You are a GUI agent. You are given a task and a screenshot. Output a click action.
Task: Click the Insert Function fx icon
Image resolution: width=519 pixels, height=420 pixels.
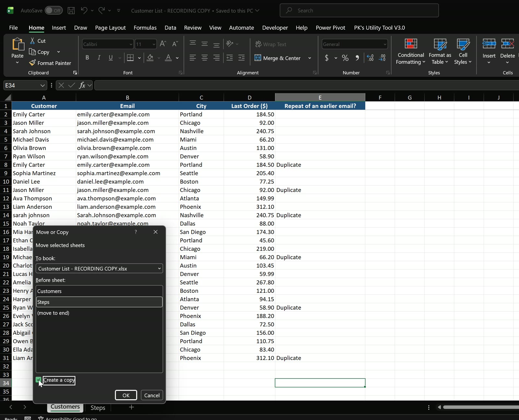(x=82, y=85)
